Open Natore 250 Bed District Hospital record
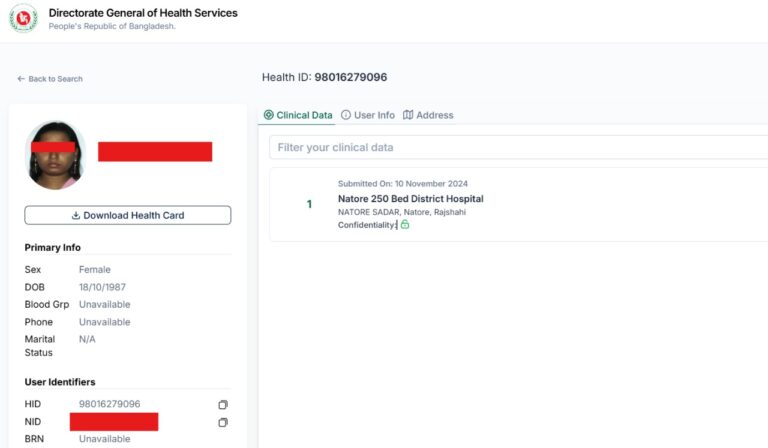This screenshot has width=768, height=448. tap(410, 199)
